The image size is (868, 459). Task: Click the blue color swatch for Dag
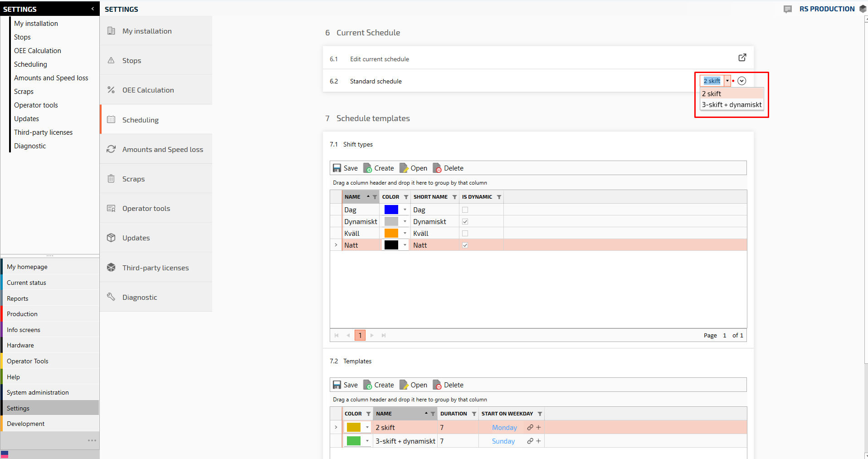point(391,210)
